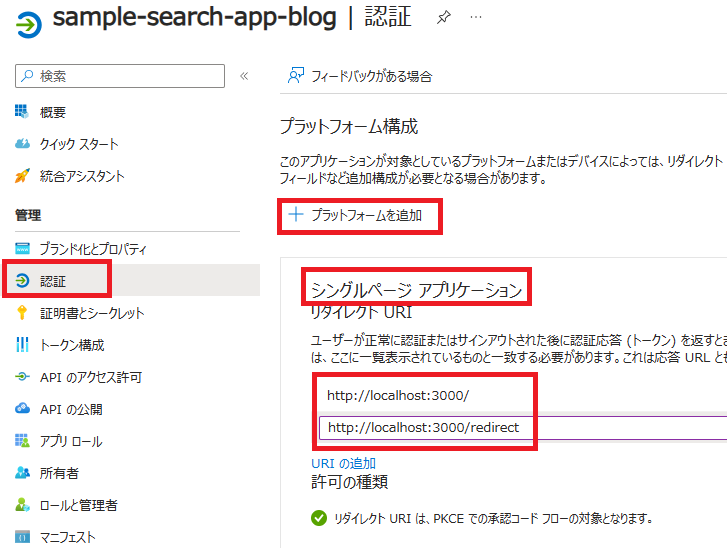Collapse the sidebar with the double chevron
This screenshot has height=548, width=727.
coord(244,76)
